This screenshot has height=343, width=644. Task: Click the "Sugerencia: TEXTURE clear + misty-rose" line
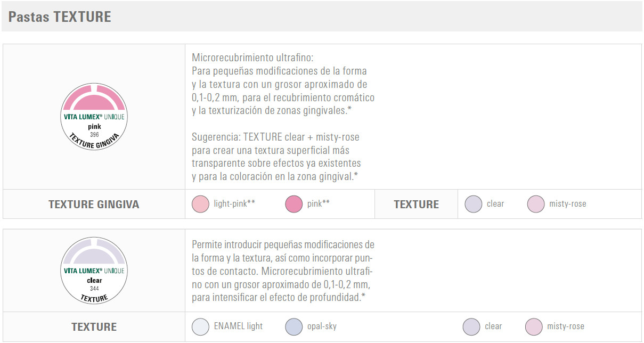pyautogui.click(x=275, y=137)
